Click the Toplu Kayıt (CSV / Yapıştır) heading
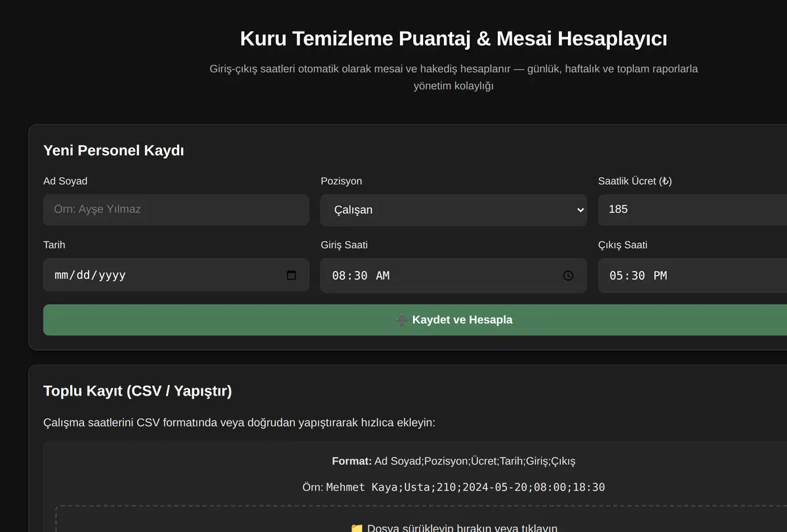This screenshot has height=532, width=787. 138,391
